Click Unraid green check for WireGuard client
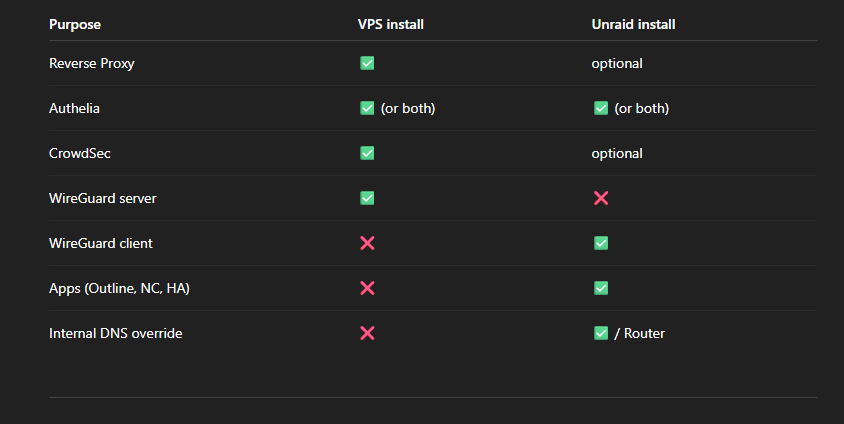This screenshot has height=424, width=844. click(x=601, y=243)
